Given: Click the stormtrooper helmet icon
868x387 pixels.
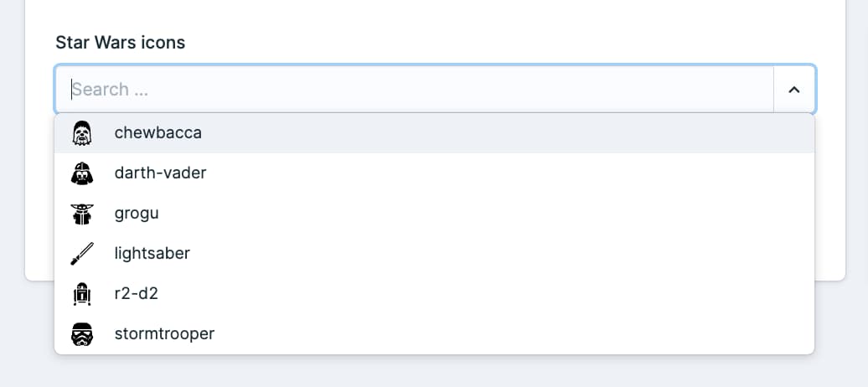Looking at the screenshot, I should click(82, 334).
